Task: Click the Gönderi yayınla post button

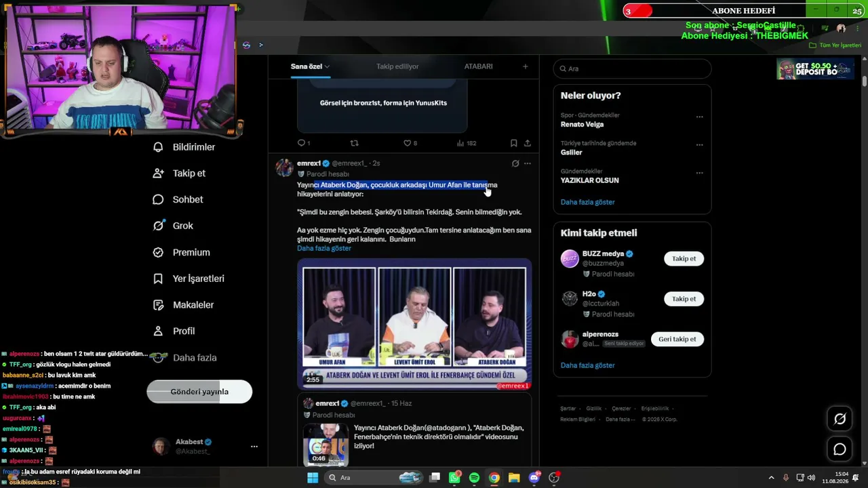Action: point(199,392)
